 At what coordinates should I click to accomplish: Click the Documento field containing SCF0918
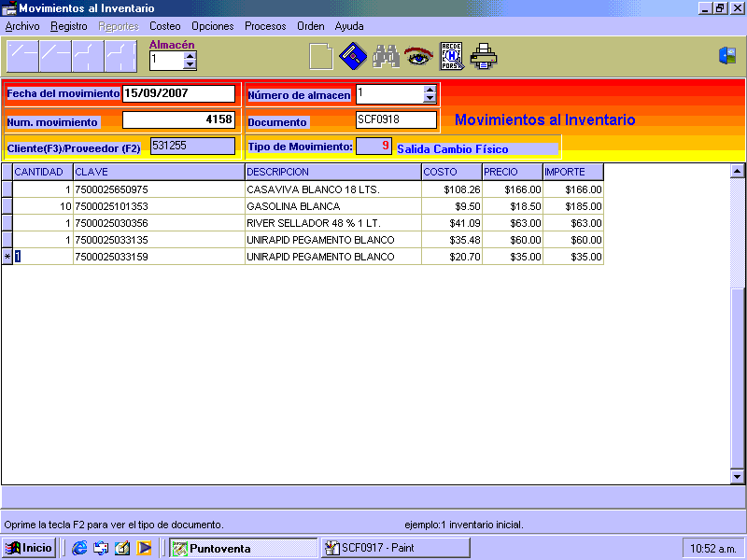[x=396, y=119]
